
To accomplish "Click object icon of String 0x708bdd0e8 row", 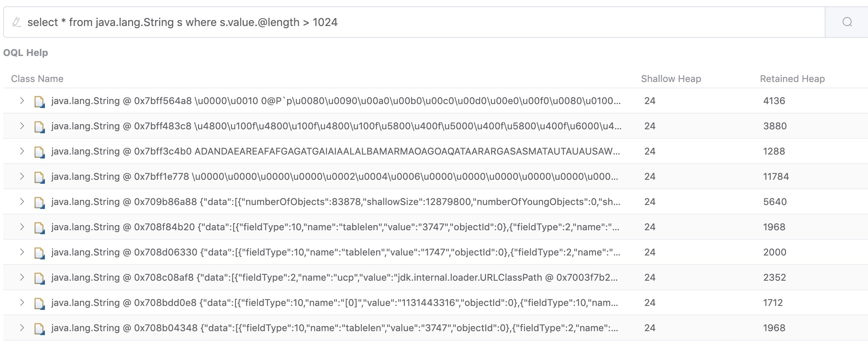I will tap(39, 303).
